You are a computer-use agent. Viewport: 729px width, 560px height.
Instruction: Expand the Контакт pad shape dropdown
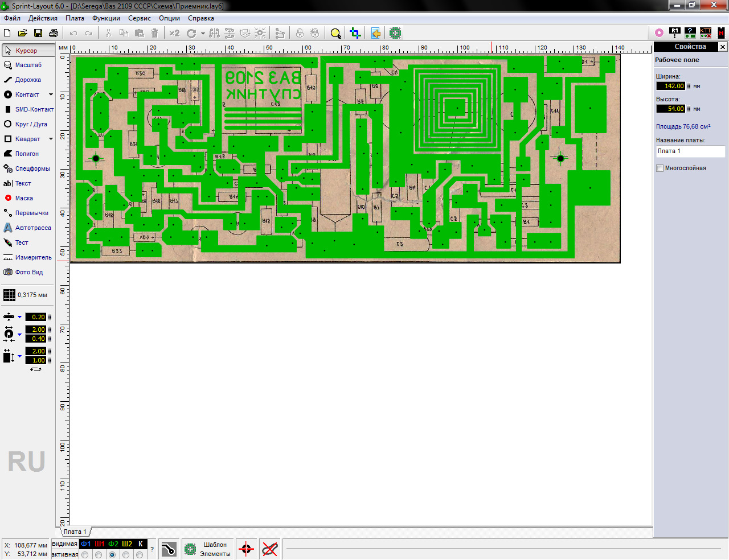51,94
